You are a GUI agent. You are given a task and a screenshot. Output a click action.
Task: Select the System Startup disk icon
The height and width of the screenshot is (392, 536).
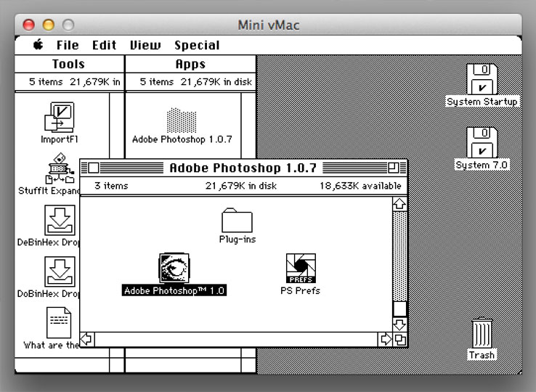[x=482, y=79]
